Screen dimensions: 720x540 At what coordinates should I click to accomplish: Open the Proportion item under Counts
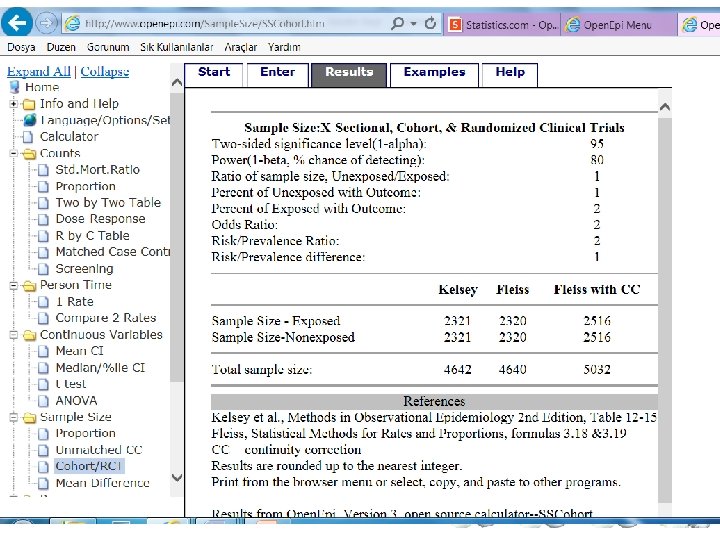point(85,186)
